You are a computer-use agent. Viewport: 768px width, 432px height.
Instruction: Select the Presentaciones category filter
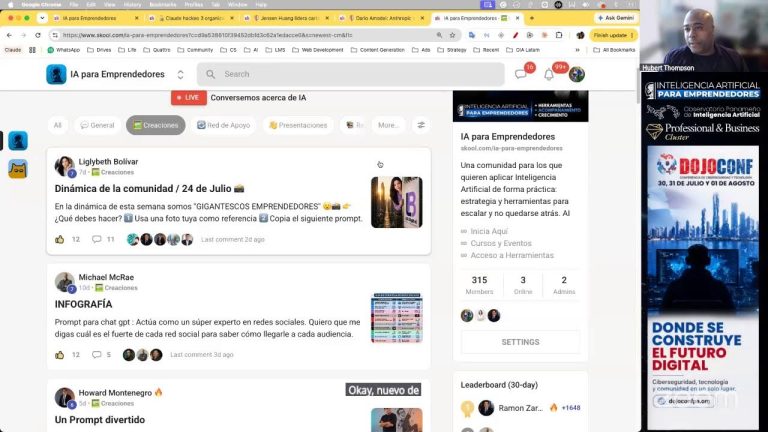point(298,125)
